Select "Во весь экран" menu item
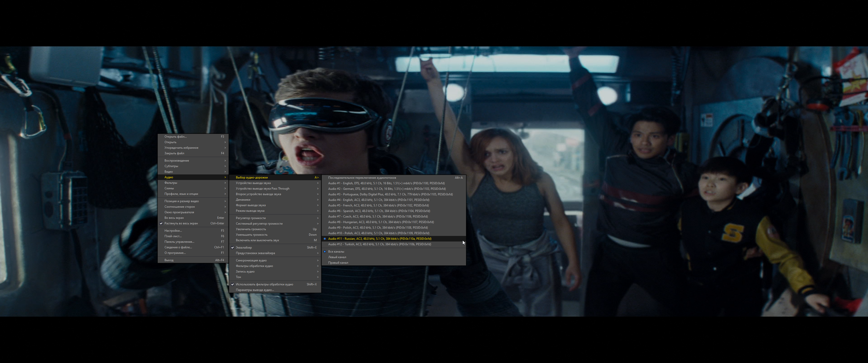 193,218
